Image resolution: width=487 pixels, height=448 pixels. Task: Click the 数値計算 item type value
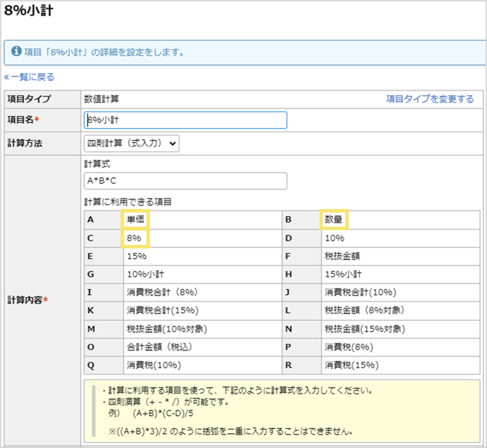pyautogui.click(x=101, y=99)
